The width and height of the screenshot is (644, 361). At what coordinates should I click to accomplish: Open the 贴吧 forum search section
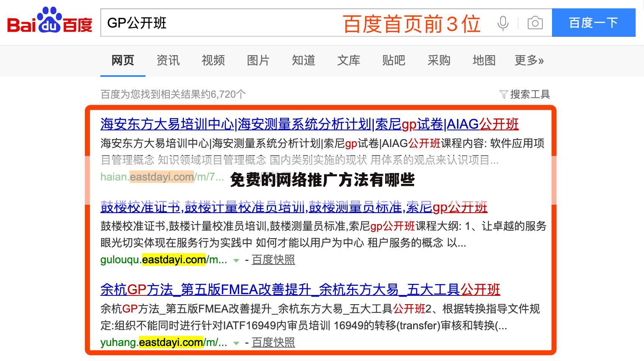click(393, 61)
